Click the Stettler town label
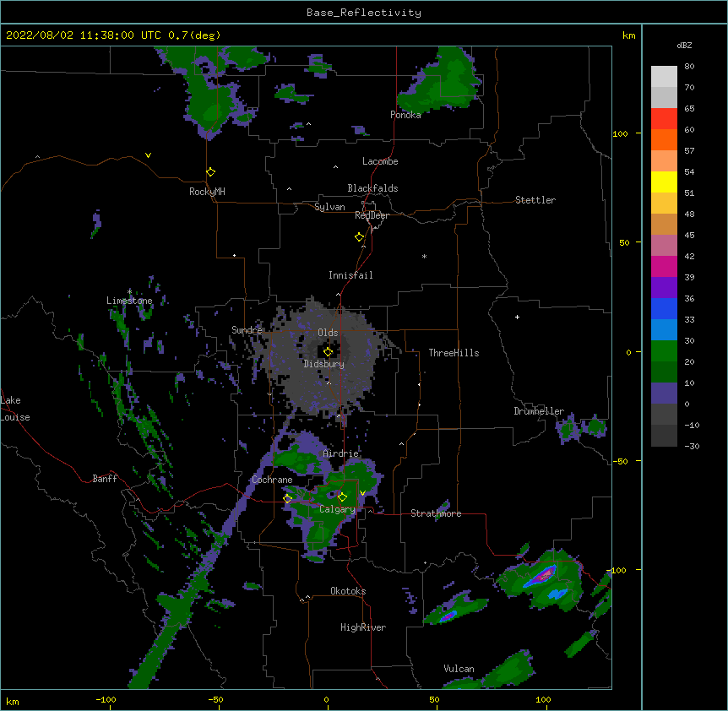Screen dimensions: 728x711 [x=535, y=200]
